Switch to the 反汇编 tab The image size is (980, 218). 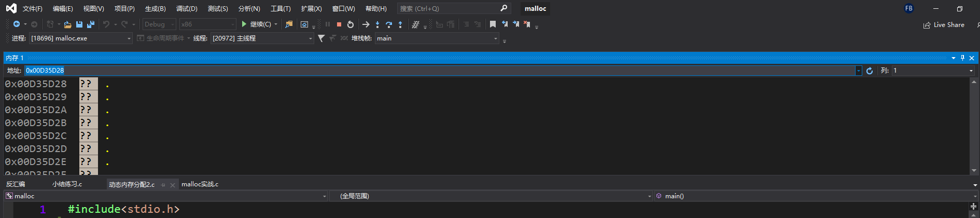tap(15, 184)
